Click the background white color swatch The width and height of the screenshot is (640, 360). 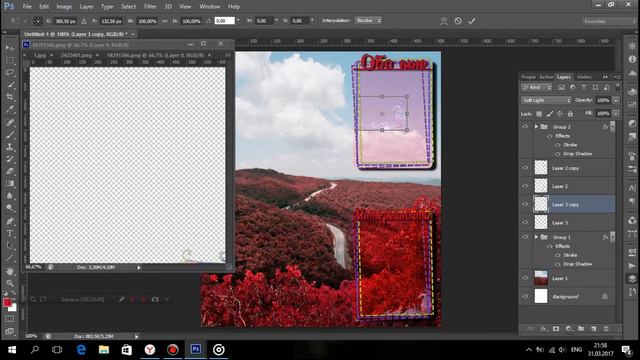(13, 308)
